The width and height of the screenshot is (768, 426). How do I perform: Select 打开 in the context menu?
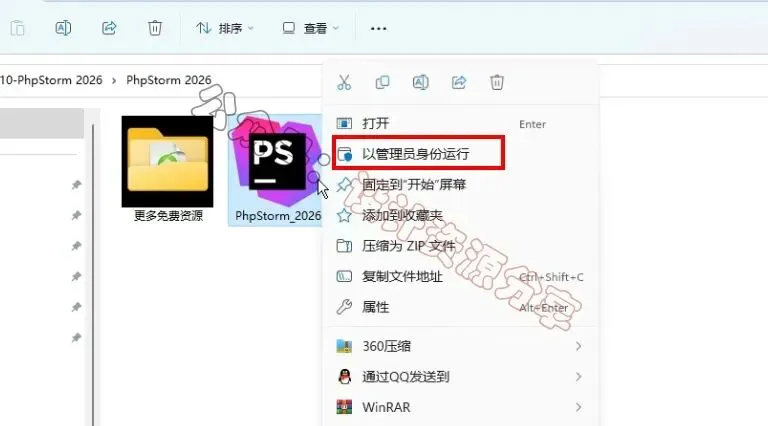461,123
